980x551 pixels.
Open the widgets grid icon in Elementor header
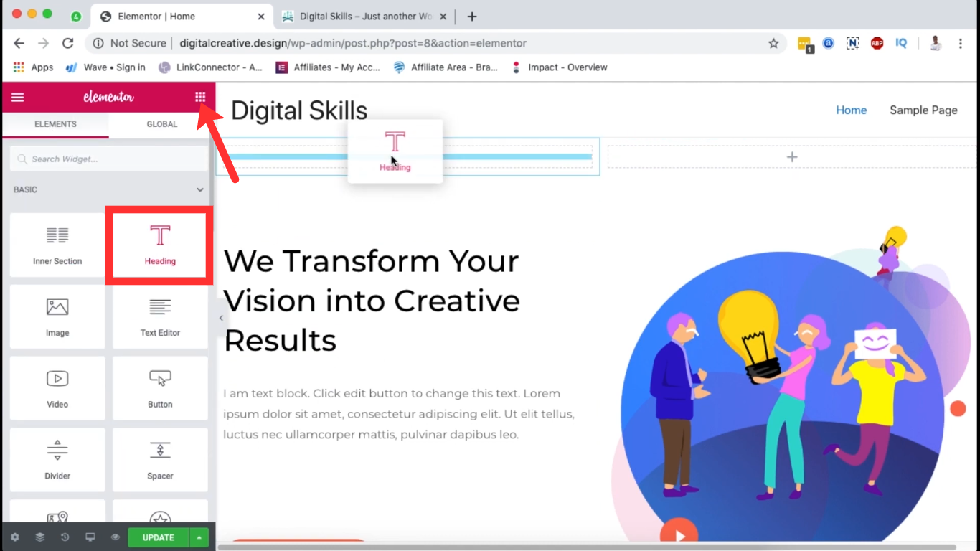(200, 97)
